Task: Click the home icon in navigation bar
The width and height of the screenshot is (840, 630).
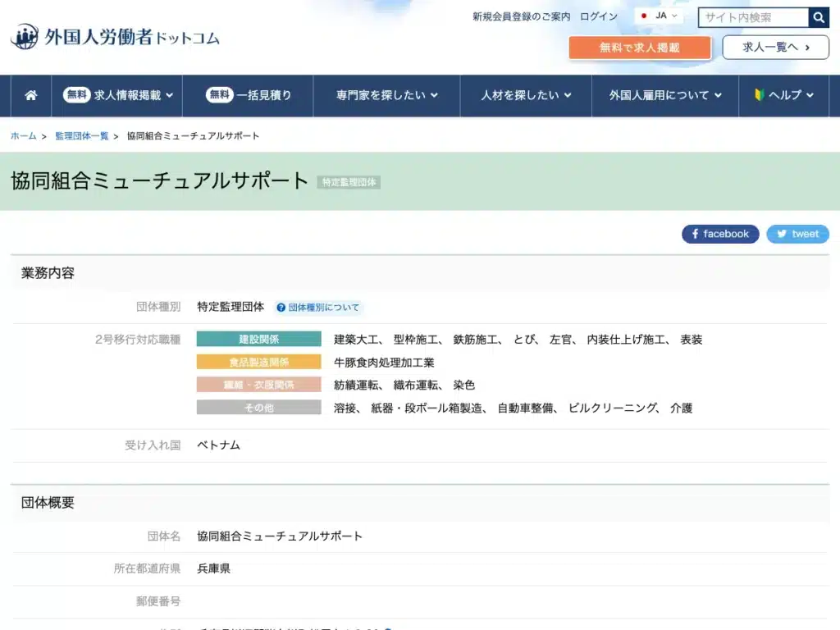Action: pyautogui.click(x=31, y=95)
